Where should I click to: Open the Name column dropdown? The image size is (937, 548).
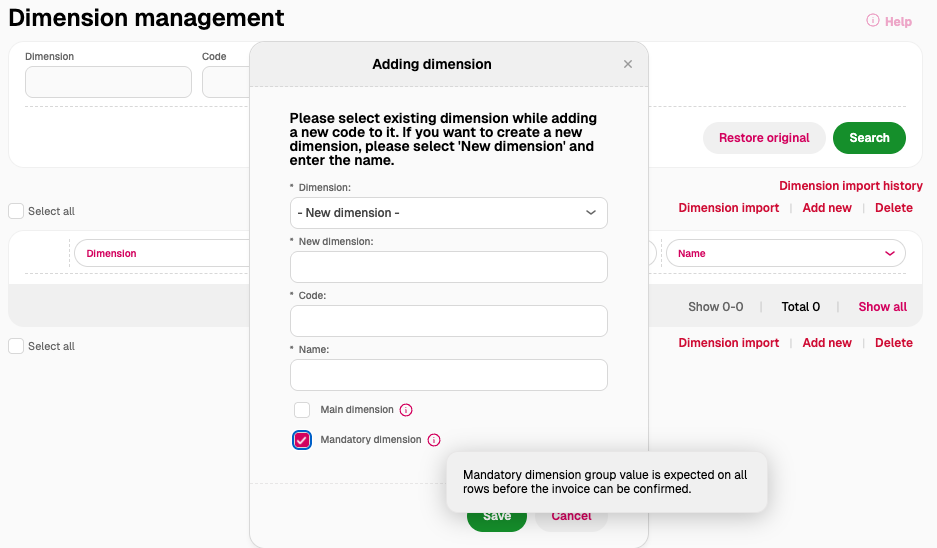coord(785,254)
